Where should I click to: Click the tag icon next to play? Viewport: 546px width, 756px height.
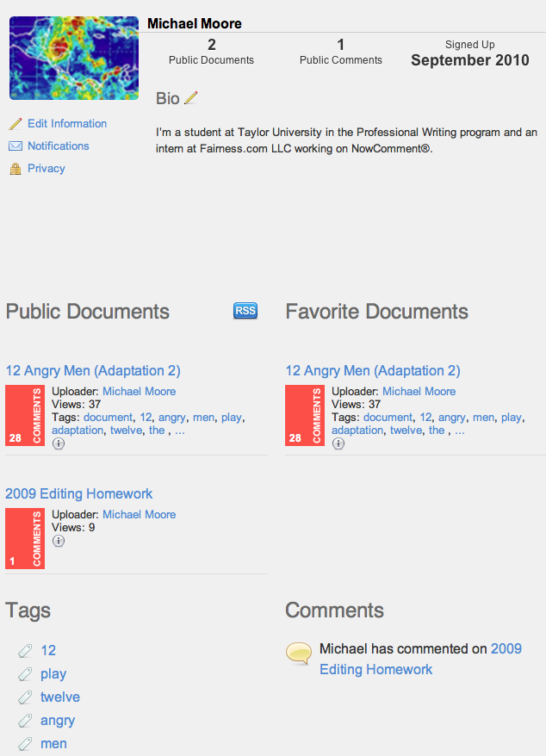[x=25, y=674]
